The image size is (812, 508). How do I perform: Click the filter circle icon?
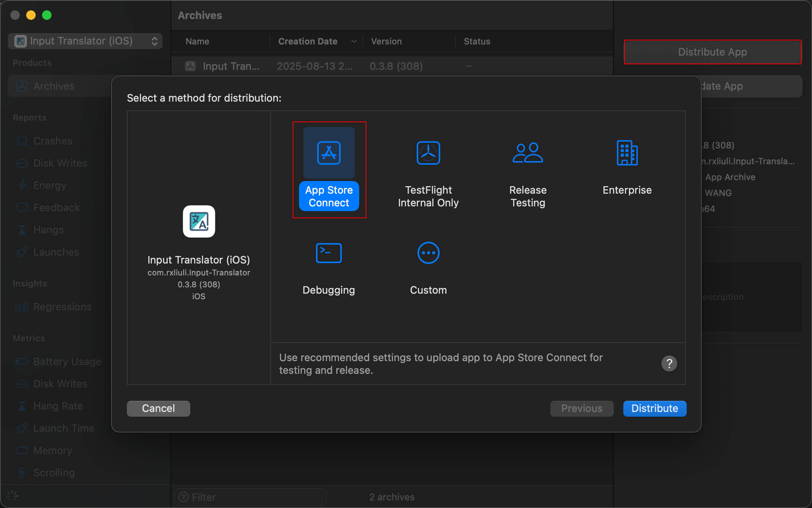pos(184,497)
